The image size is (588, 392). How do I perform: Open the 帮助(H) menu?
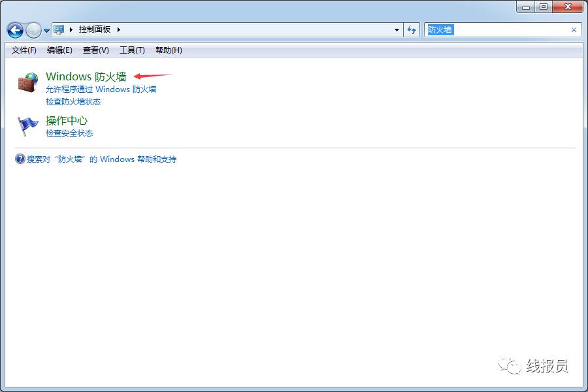click(169, 50)
